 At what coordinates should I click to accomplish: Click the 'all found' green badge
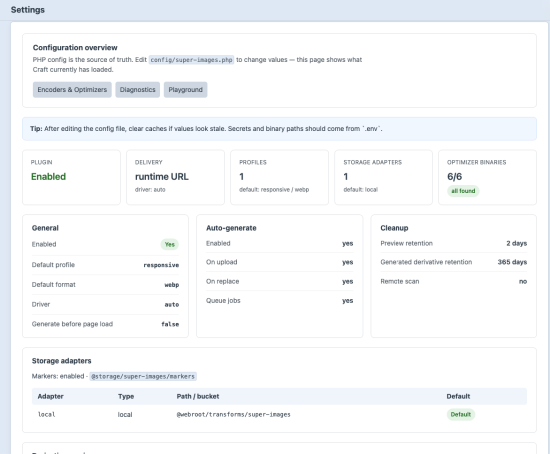click(463, 191)
